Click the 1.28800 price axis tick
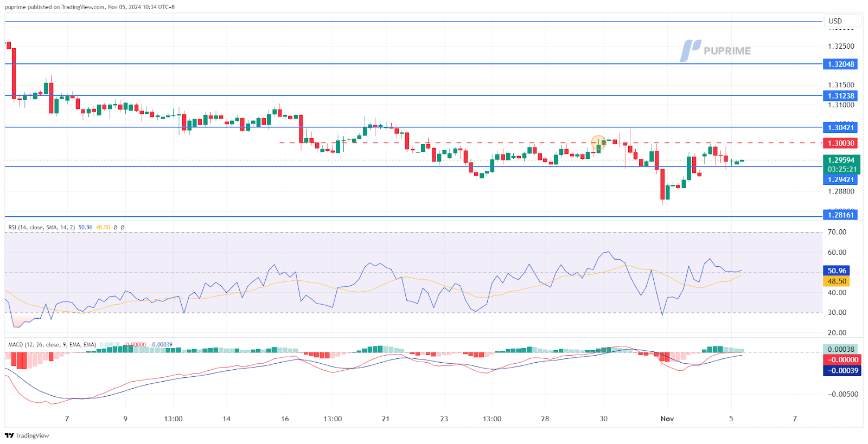 tap(841, 191)
